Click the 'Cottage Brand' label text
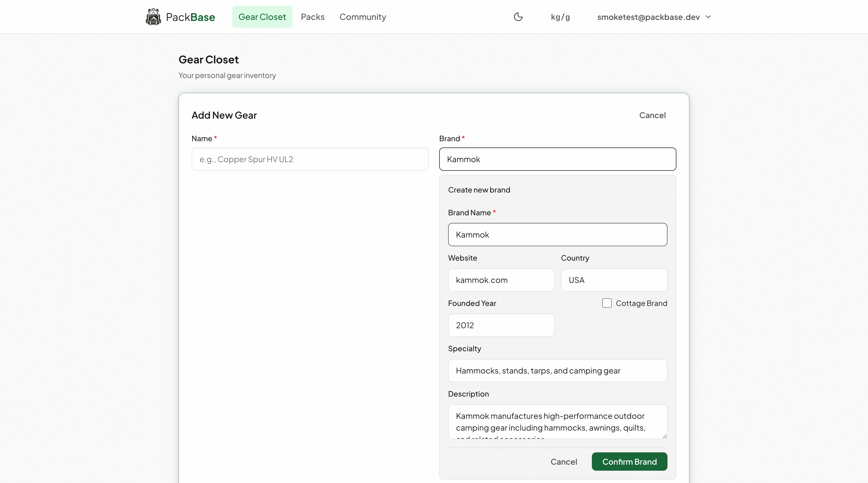 pyautogui.click(x=642, y=303)
